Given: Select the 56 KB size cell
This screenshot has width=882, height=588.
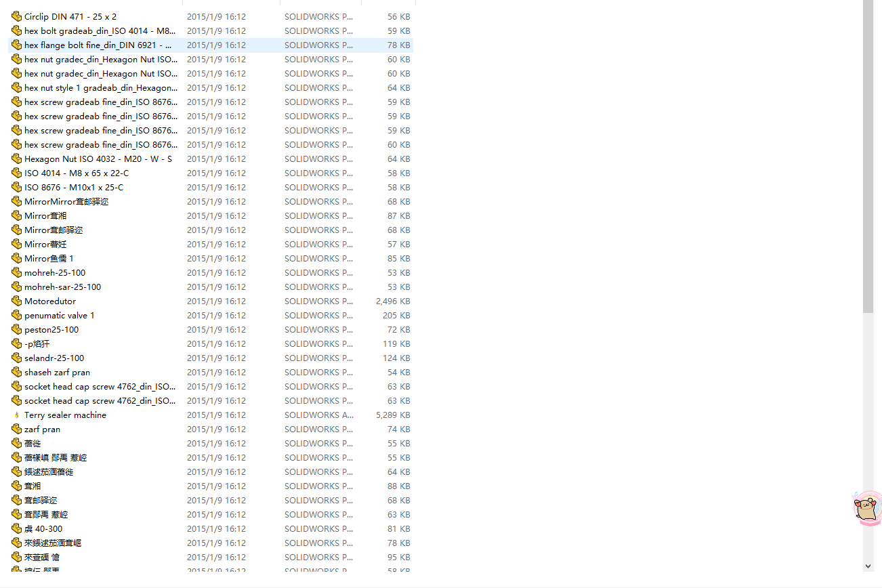Looking at the screenshot, I should [x=399, y=16].
